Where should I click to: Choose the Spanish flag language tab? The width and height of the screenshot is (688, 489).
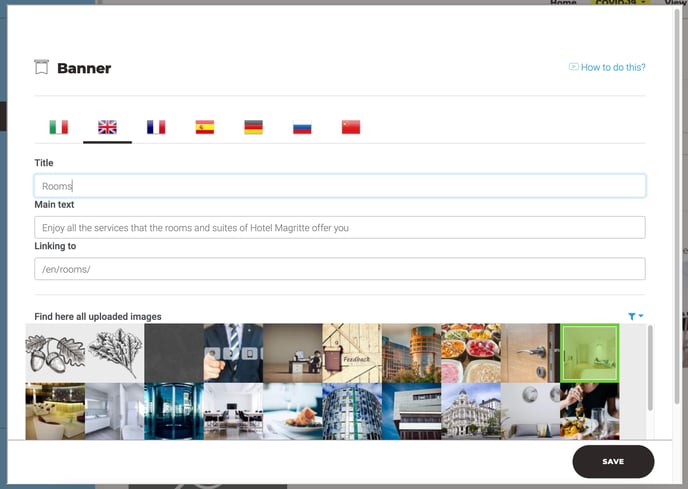205,127
